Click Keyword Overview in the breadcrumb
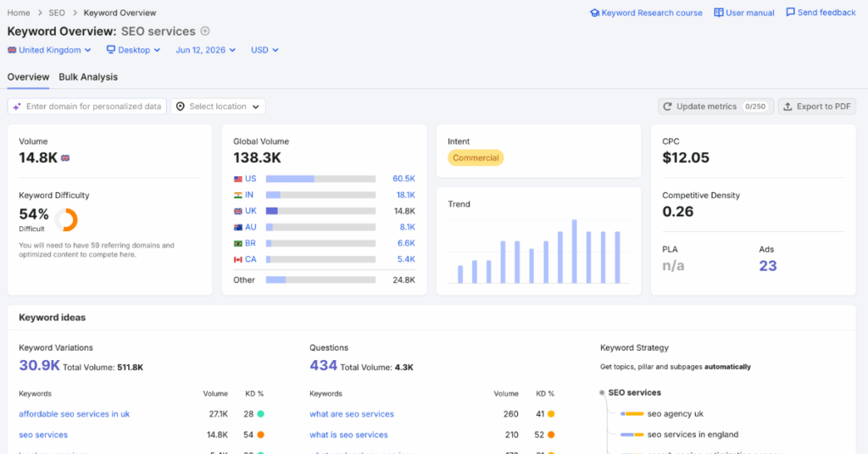868x454 pixels. [x=120, y=13]
